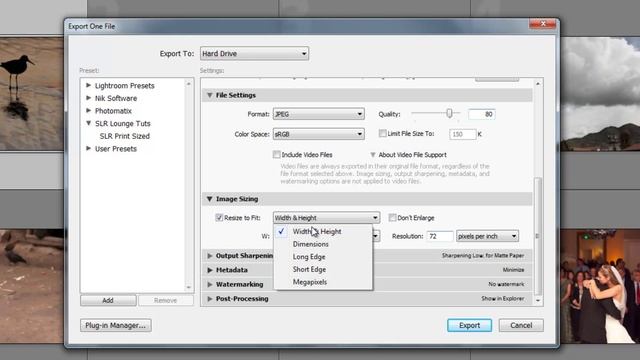Click the 'Sharpening Low, for Matte Paper' summary
Viewport: 640px width, 360px height.
[x=483, y=256]
